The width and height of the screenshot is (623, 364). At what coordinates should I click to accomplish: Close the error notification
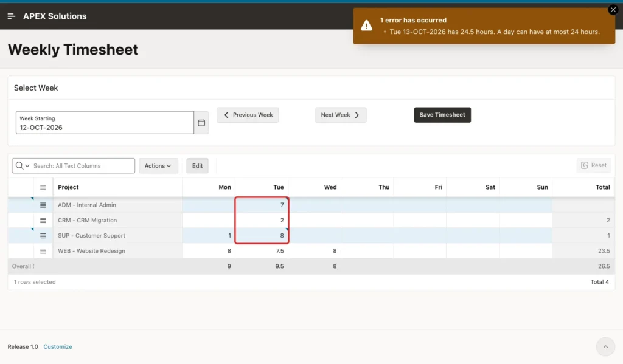[613, 10]
